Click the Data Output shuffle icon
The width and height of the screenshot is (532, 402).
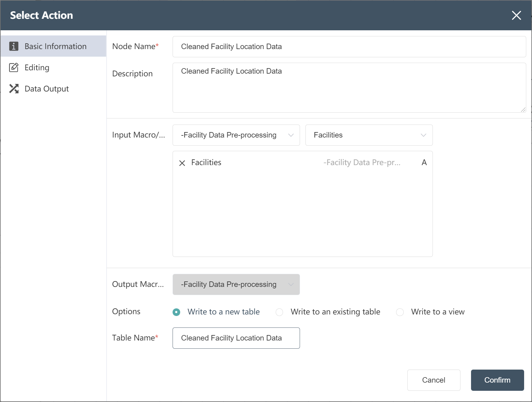[x=14, y=88]
